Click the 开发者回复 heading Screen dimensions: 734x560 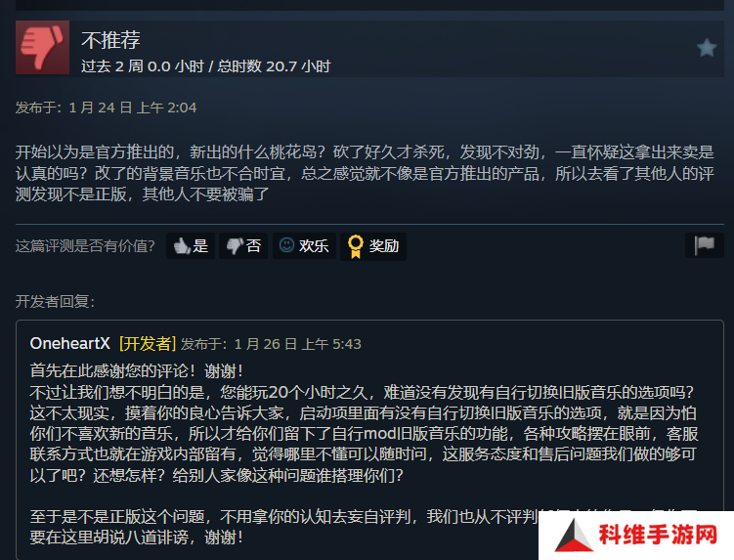56,302
